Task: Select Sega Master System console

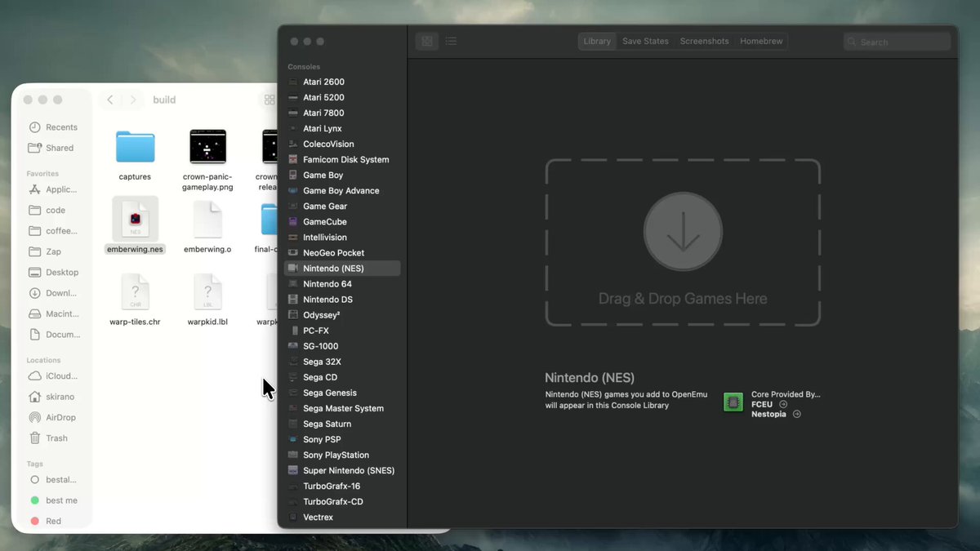Action: [x=341, y=408]
